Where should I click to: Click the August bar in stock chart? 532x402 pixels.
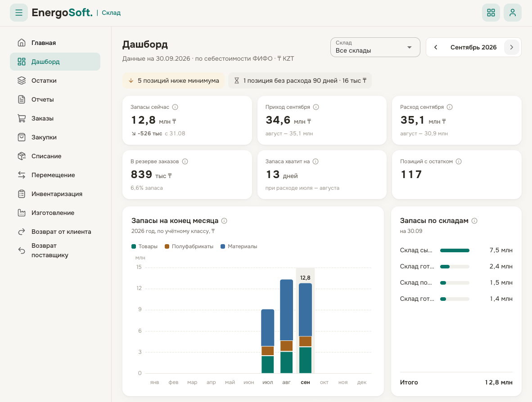click(x=286, y=326)
